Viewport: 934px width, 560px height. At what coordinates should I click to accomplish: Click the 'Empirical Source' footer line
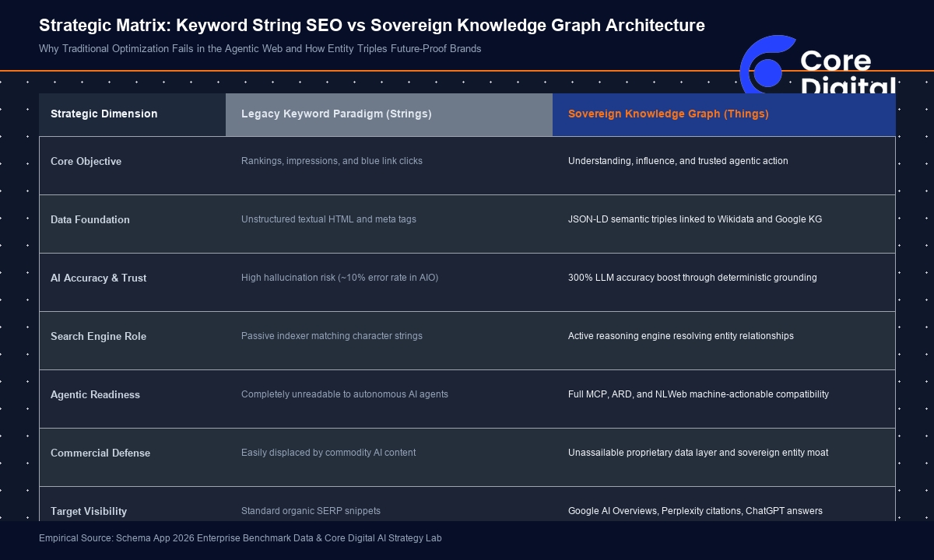(241, 538)
